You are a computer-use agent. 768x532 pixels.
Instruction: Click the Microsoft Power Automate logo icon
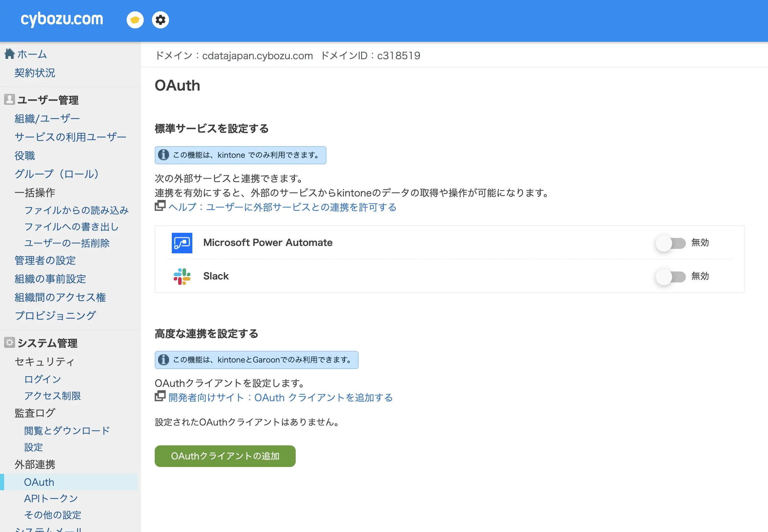182,243
